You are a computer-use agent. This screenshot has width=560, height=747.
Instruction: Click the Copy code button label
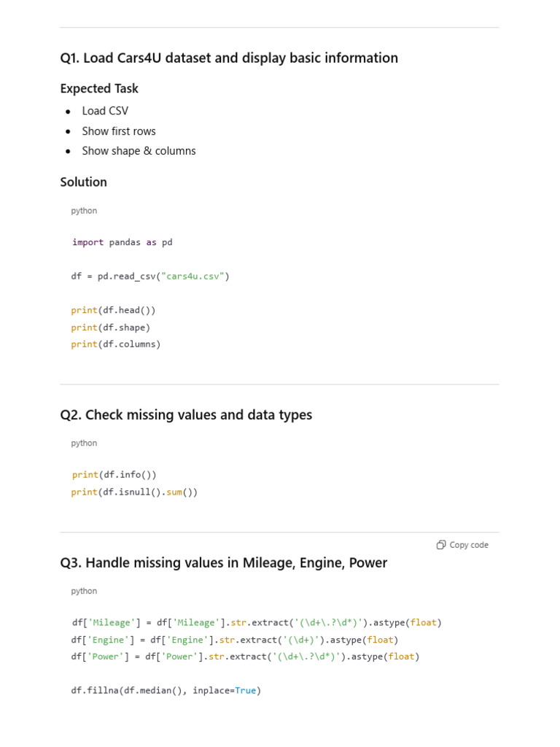click(x=469, y=545)
